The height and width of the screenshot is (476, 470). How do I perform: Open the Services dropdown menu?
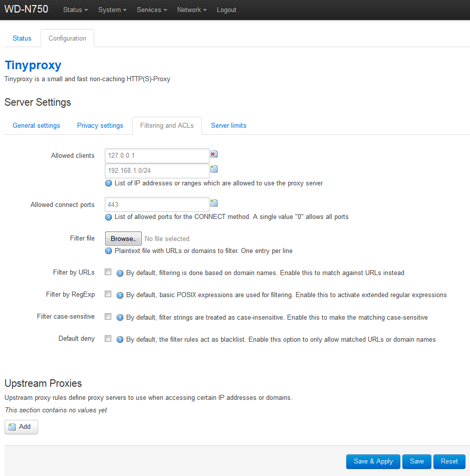click(x=152, y=10)
